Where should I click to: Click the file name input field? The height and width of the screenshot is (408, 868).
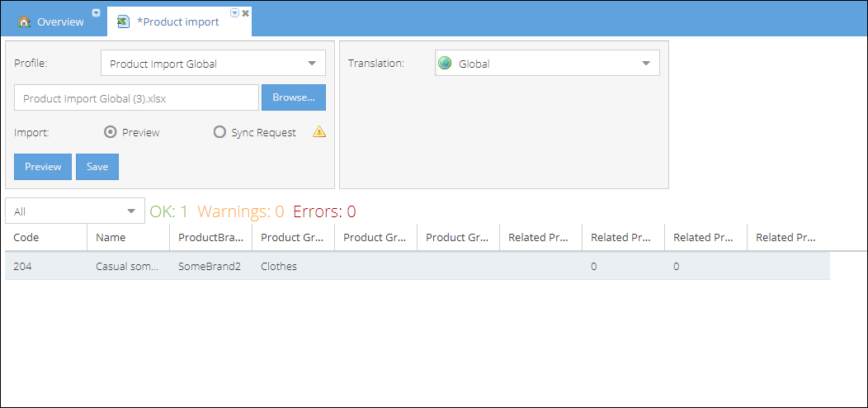tap(136, 97)
